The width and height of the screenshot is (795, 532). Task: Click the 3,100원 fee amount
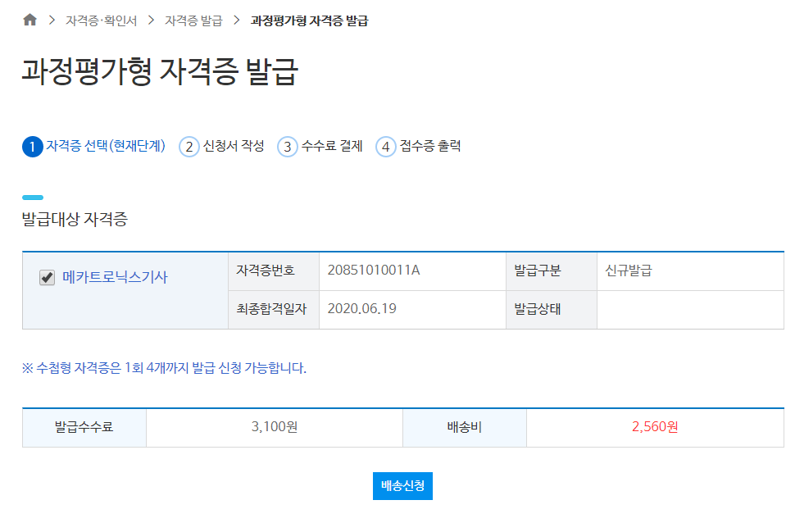(x=275, y=427)
